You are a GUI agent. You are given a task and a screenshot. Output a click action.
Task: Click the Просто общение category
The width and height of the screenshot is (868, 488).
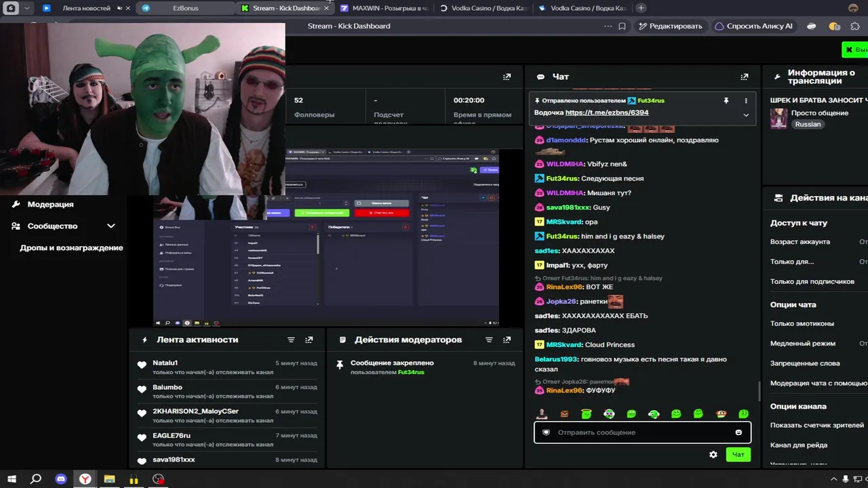819,113
